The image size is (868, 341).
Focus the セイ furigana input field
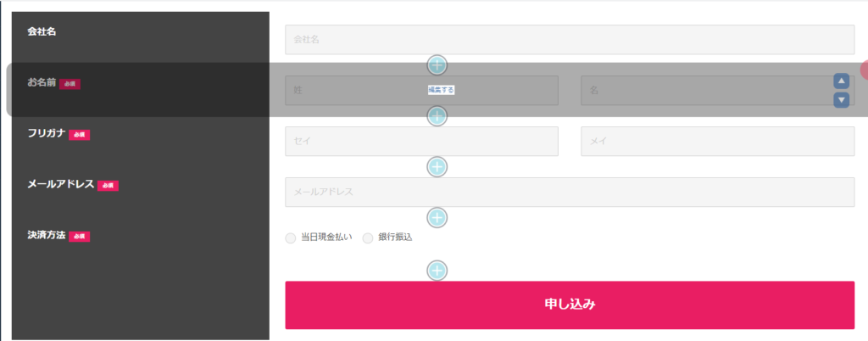422,141
